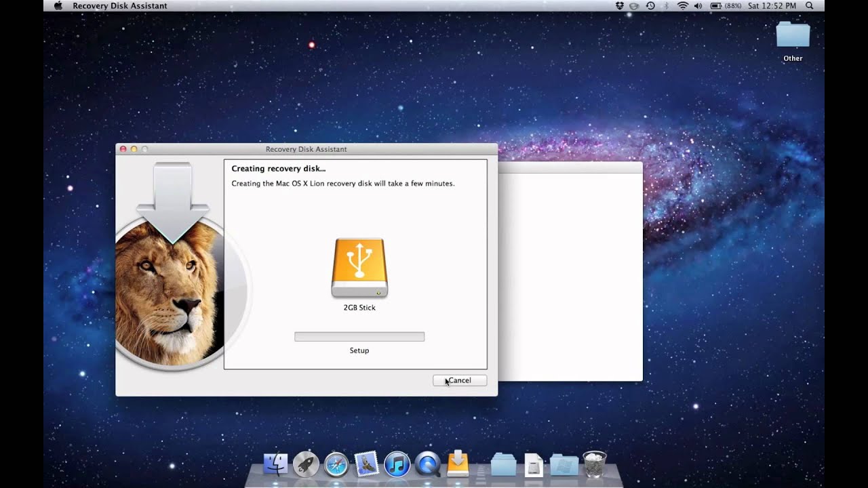Click the grey bowl menu bar icon
868x488 pixels.
[x=635, y=5]
